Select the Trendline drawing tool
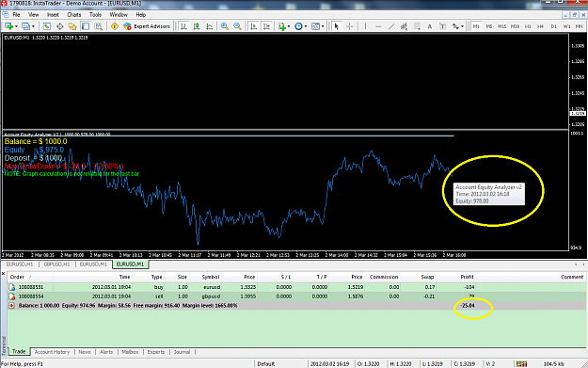Viewport: 588px width, 368px height. click(391, 26)
